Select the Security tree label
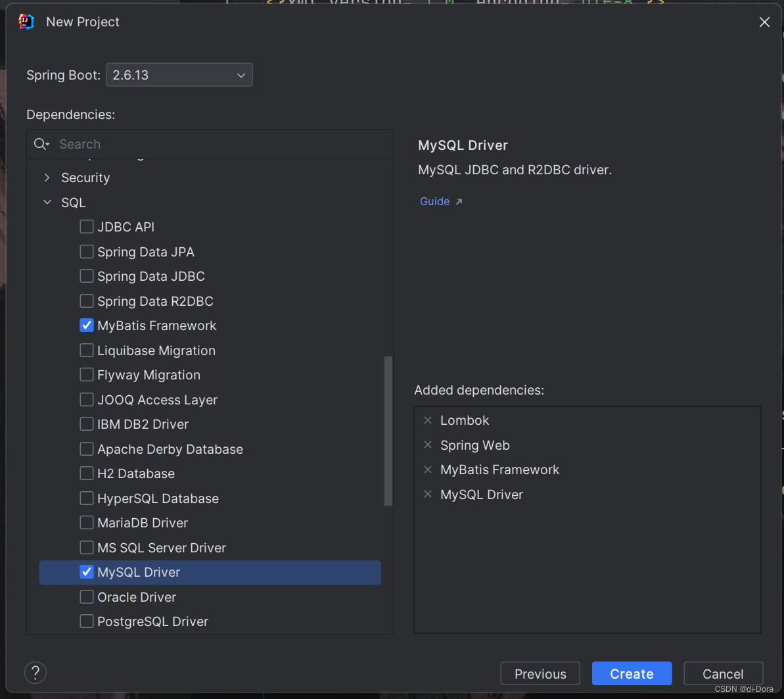 [85, 178]
